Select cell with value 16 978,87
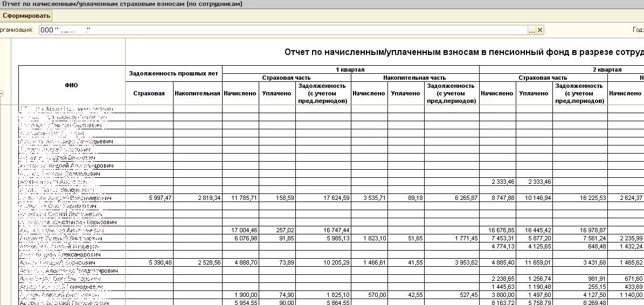This screenshot has height=305, width=644. click(580, 230)
